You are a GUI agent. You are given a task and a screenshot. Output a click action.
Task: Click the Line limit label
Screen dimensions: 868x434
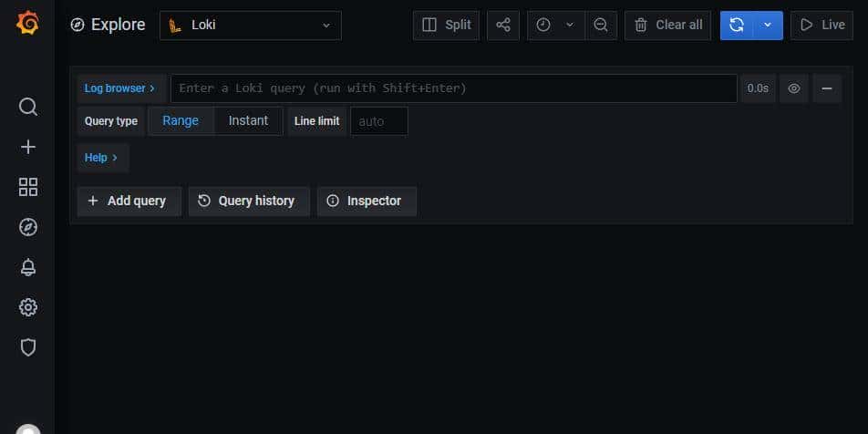click(x=317, y=121)
